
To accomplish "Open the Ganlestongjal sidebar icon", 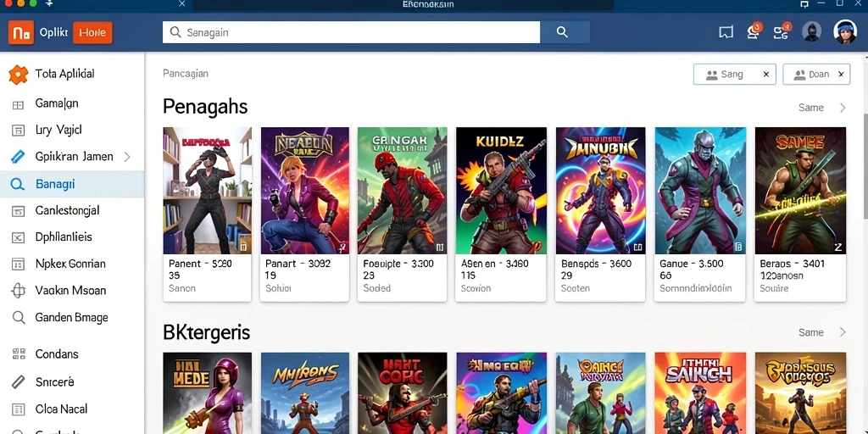I will pos(19,211).
